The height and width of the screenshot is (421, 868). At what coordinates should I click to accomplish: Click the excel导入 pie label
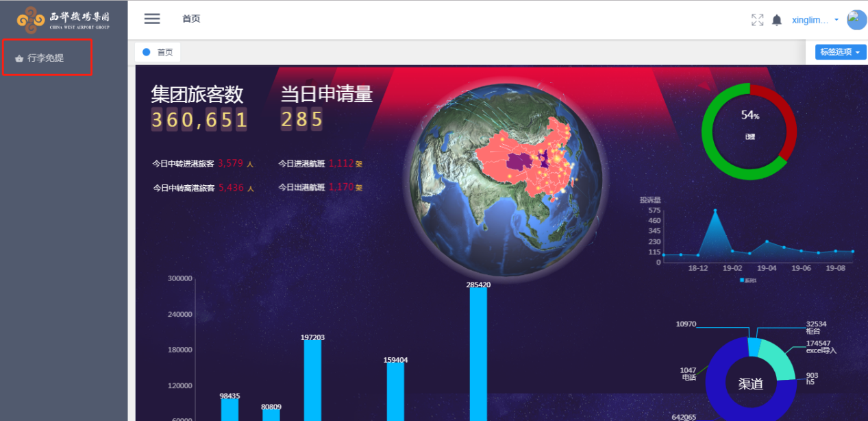coord(821,350)
